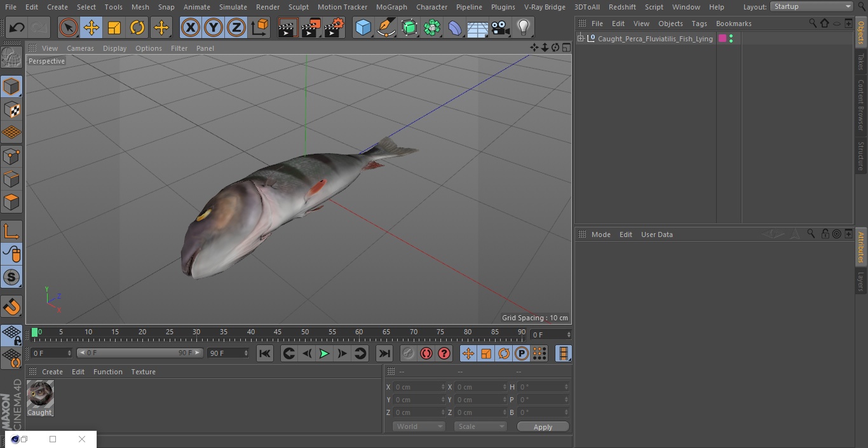Viewport: 868px width, 448px height.
Task: Enable Texture mode checkered cube
Action: tap(11, 110)
